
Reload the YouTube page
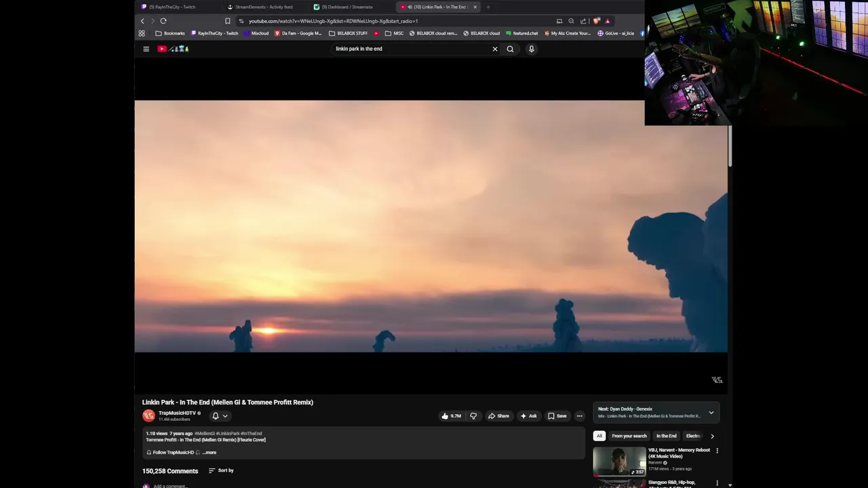coord(163,21)
